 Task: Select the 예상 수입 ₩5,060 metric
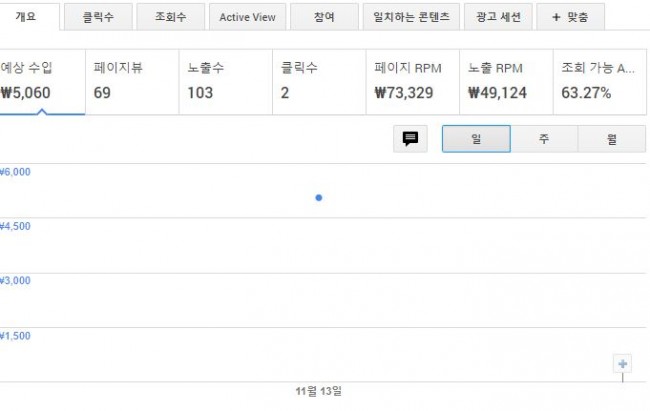coord(40,80)
